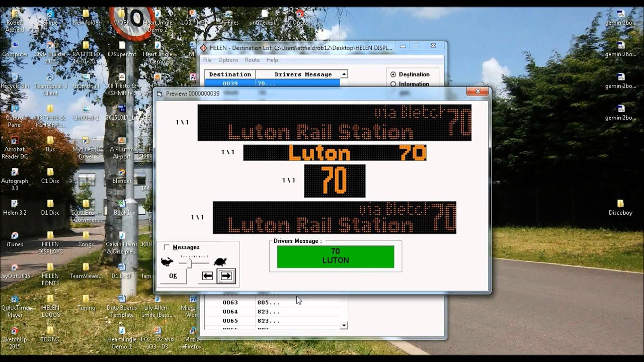Go to the next preview with right arrow
This screenshot has width=644, height=362.
226,276
